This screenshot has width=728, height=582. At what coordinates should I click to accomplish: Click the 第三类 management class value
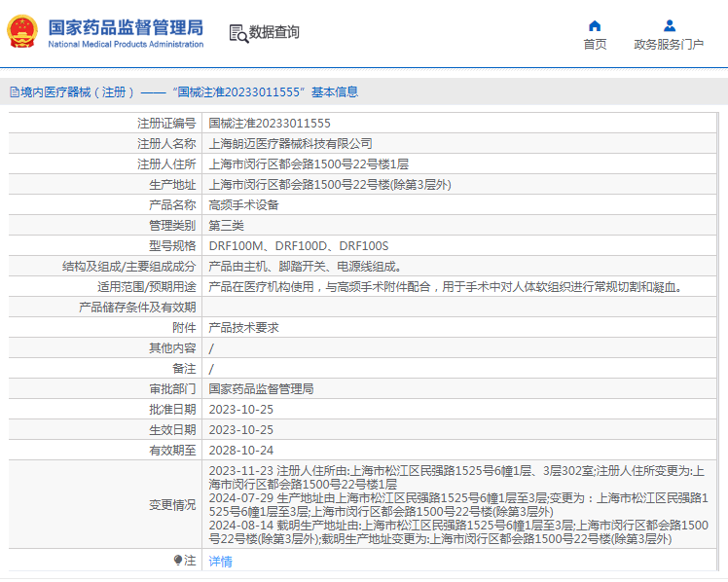[x=226, y=225]
